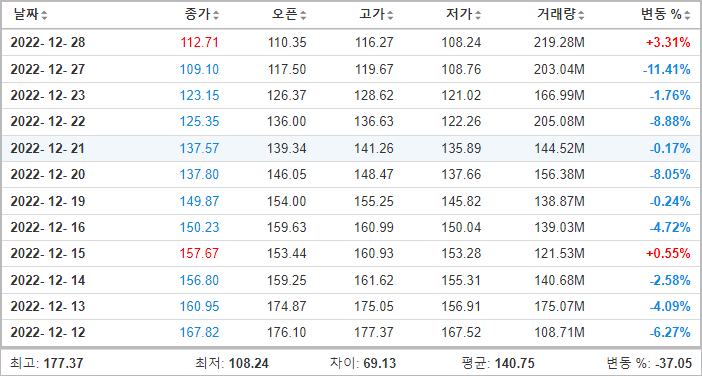Click high price 155.25
This screenshot has width=702, height=376.
click(375, 201)
